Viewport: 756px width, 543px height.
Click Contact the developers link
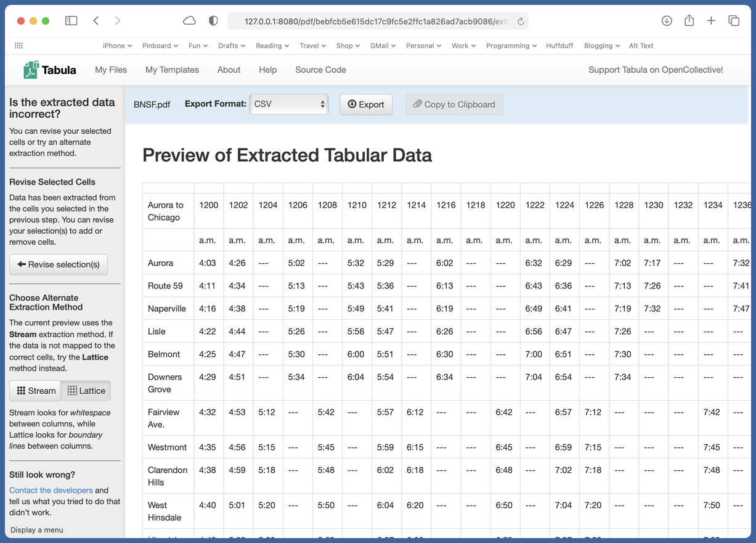(x=51, y=491)
